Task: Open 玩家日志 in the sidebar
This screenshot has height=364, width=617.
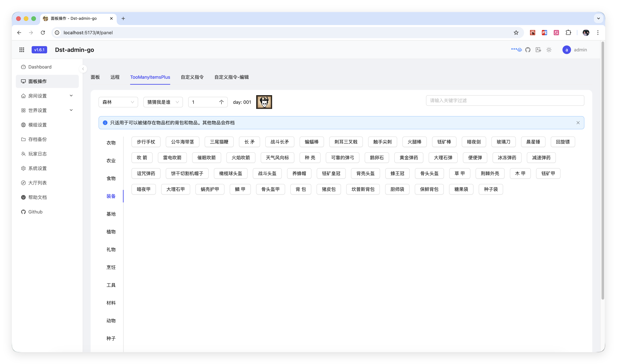Action: click(47, 154)
